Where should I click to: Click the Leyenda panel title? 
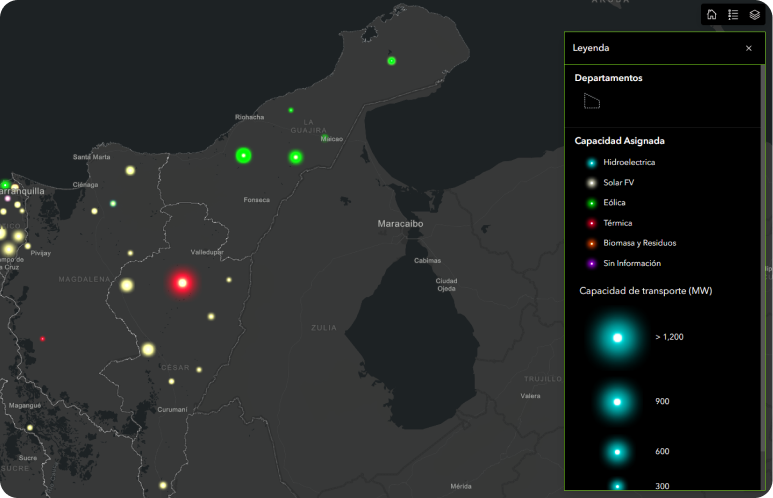click(x=590, y=48)
